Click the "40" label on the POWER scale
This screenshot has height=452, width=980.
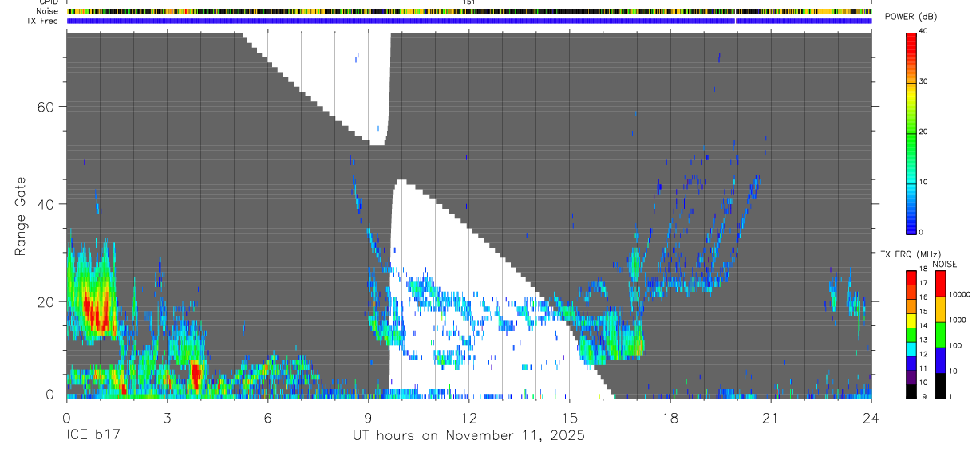pyautogui.click(x=924, y=31)
